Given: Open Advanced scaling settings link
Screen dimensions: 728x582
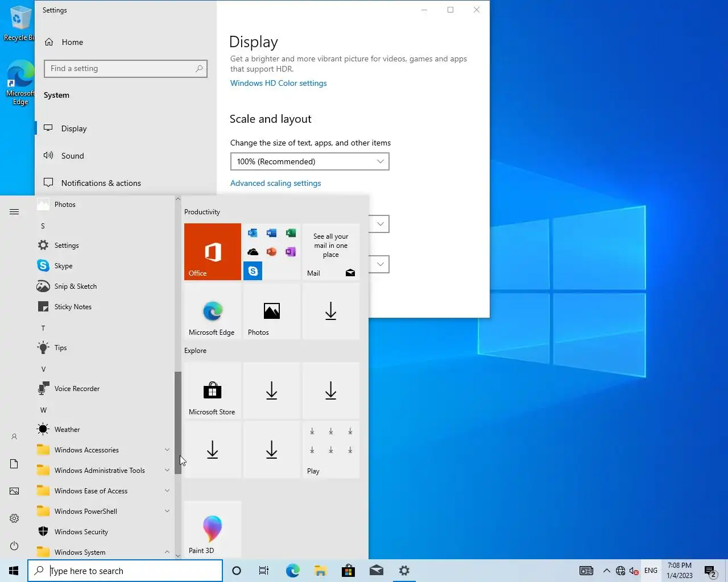Looking at the screenshot, I should point(275,183).
